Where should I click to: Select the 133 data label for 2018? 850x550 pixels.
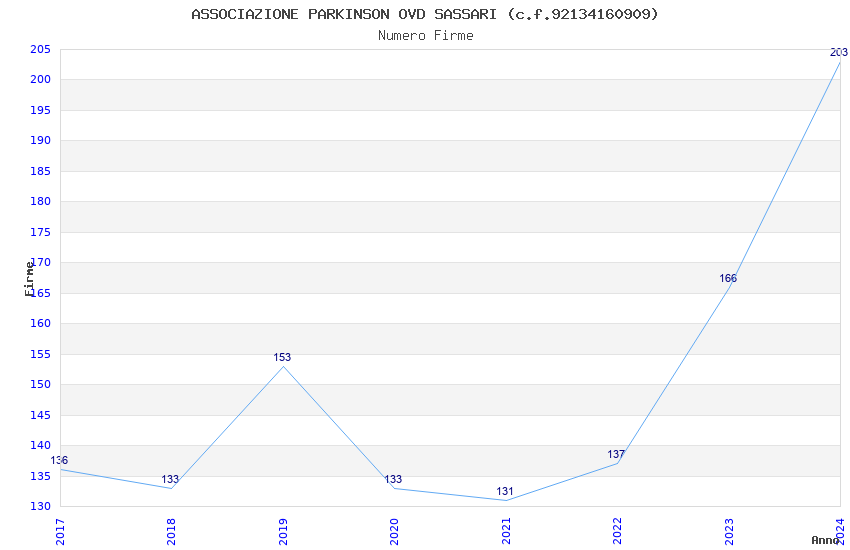coord(170,480)
